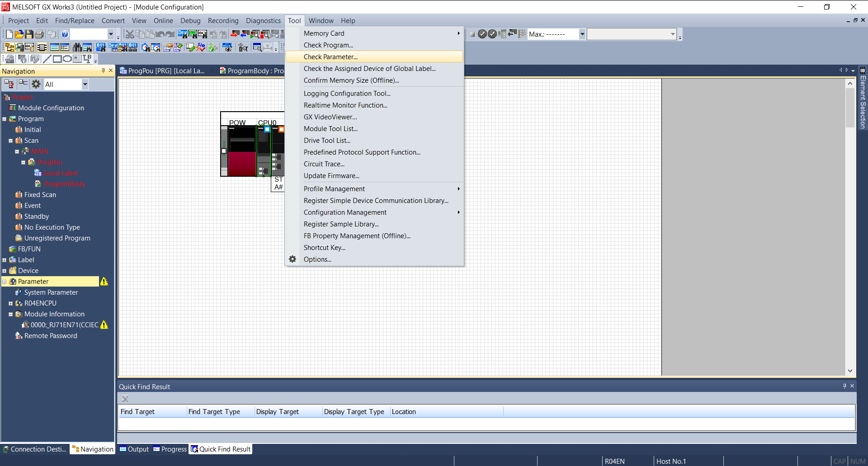Expand the Label tree node

click(x=5, y=260)
